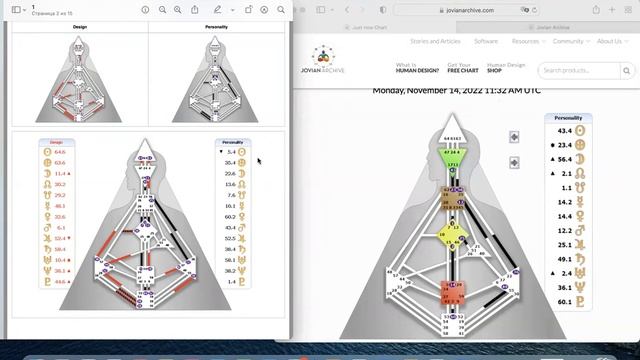Click the upper chart control icon beside bodygraph
640x360 pixels.
(514, 137)
